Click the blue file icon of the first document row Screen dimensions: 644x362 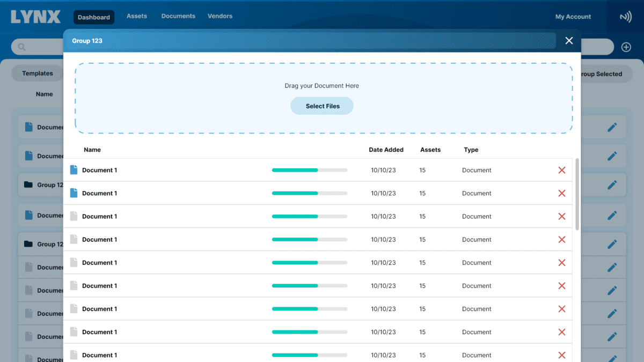coord(74,170)
